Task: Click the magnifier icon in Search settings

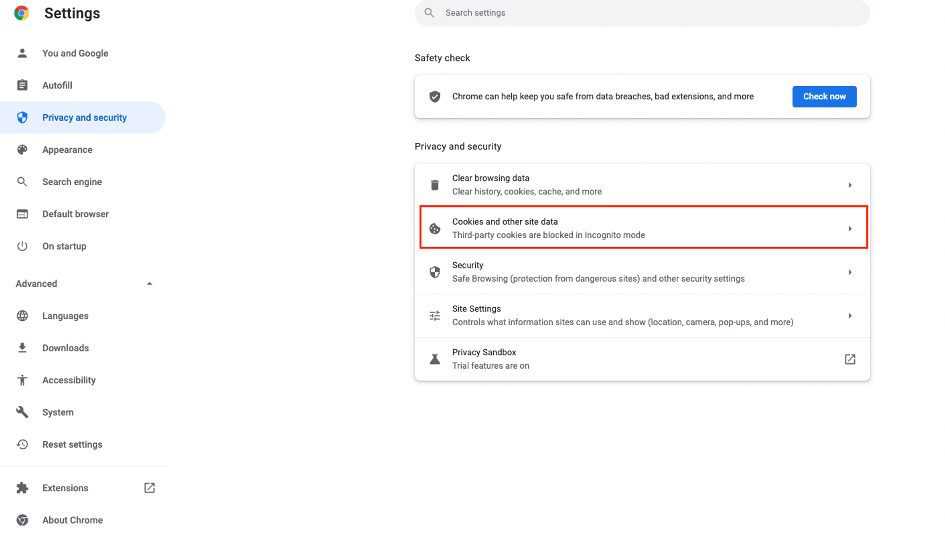Action: click(429, 13)
